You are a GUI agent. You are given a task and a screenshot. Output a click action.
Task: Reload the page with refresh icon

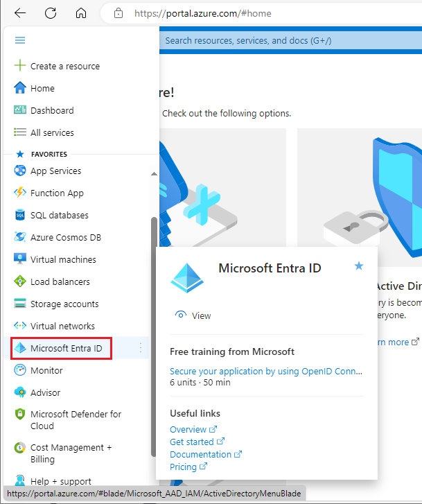51,13
